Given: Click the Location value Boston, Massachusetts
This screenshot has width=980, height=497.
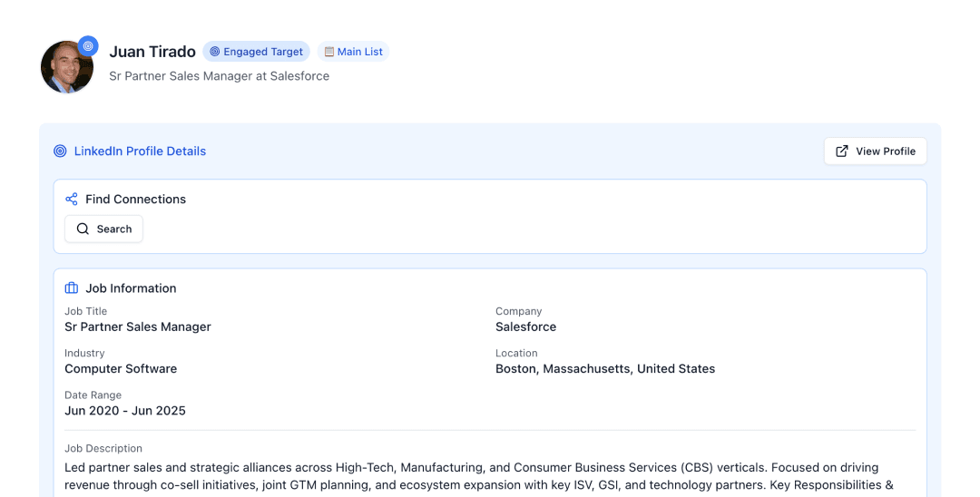Looking at the screenshot, I should tap(604, 369).
